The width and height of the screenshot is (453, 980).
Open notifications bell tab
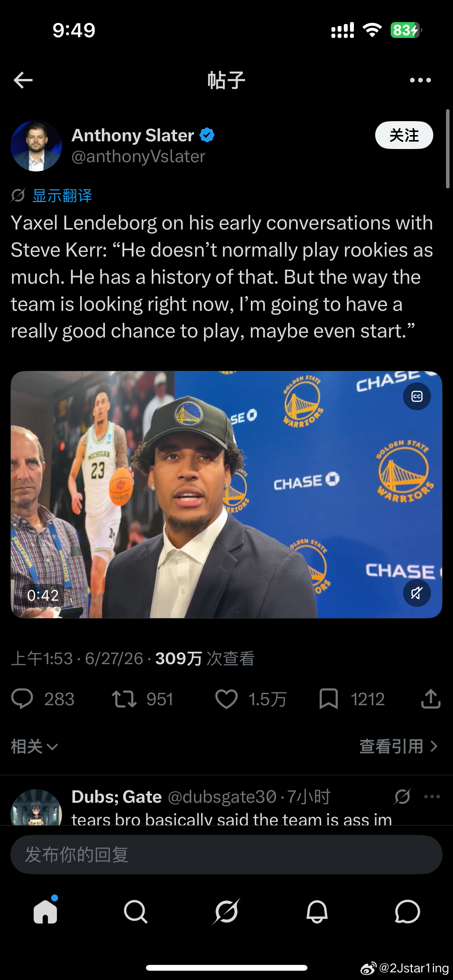click(x=317, y=911)
